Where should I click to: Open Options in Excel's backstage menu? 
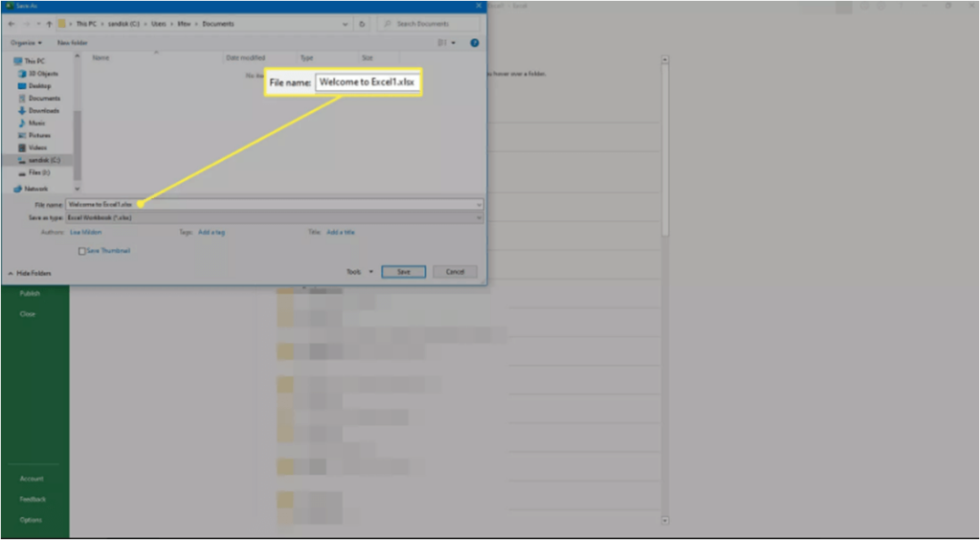[x=31, y=520]
